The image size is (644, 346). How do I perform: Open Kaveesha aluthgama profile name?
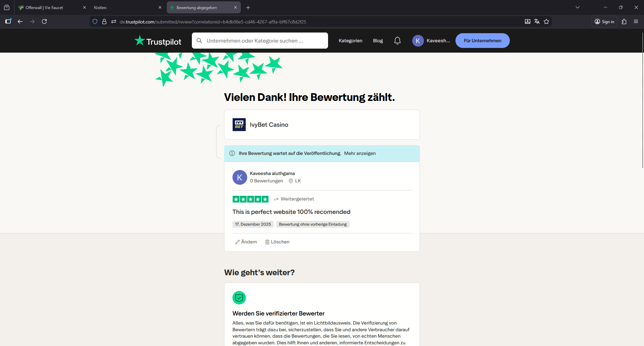272,173
